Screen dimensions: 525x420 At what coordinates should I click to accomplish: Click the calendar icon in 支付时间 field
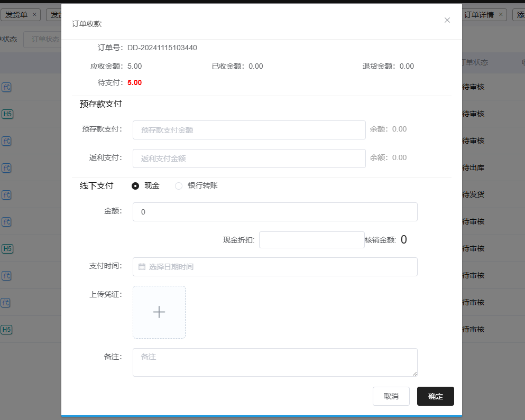(142, 267)
